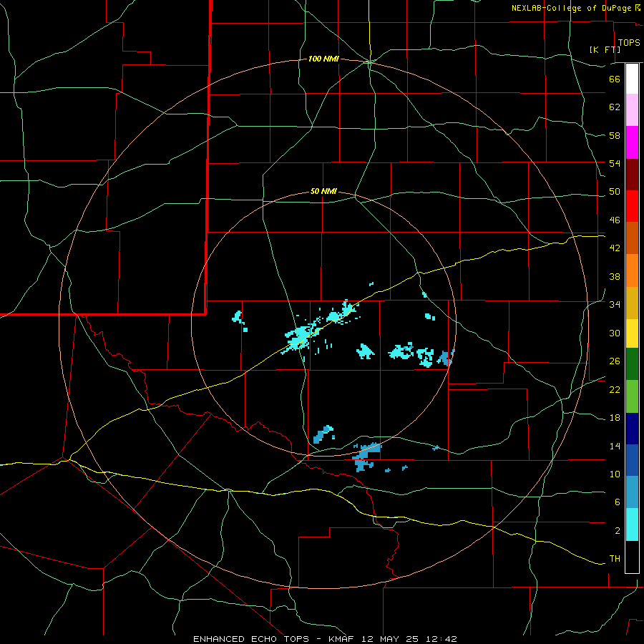Click the '50' scale value in the legend
This screenshot has height=644, width=644.
pyautogui.click(x=615, y=192)
